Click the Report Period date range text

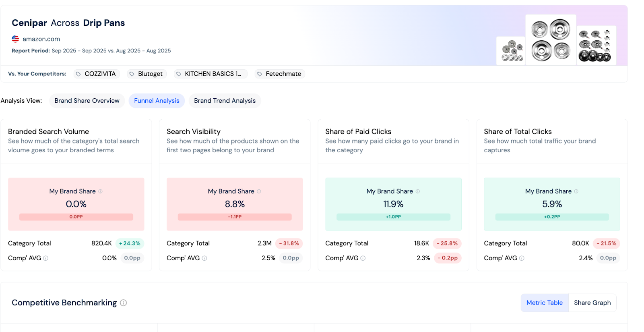click(x=111, y=51)
